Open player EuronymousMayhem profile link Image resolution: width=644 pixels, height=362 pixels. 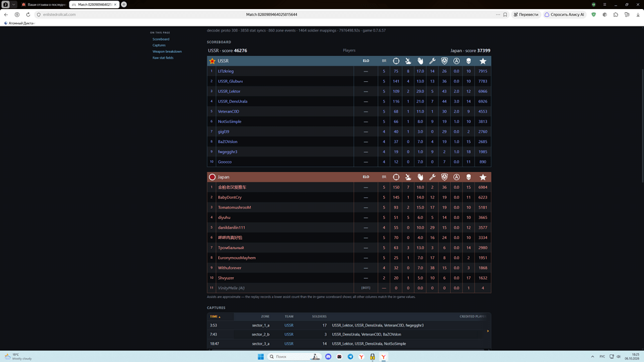tap(236, 258)
